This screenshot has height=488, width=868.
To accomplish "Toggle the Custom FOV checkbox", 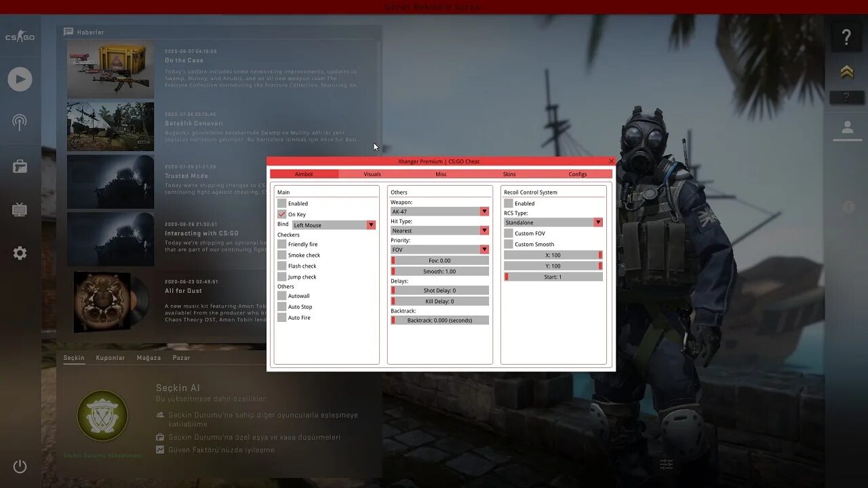I will (x=509, y=233).
